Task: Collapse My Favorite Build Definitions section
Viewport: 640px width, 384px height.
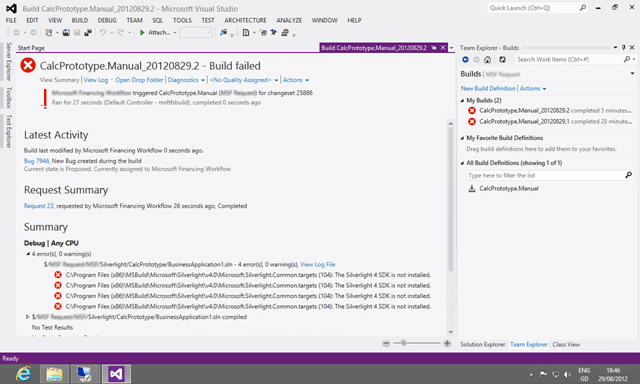Action: coord(462,138)
